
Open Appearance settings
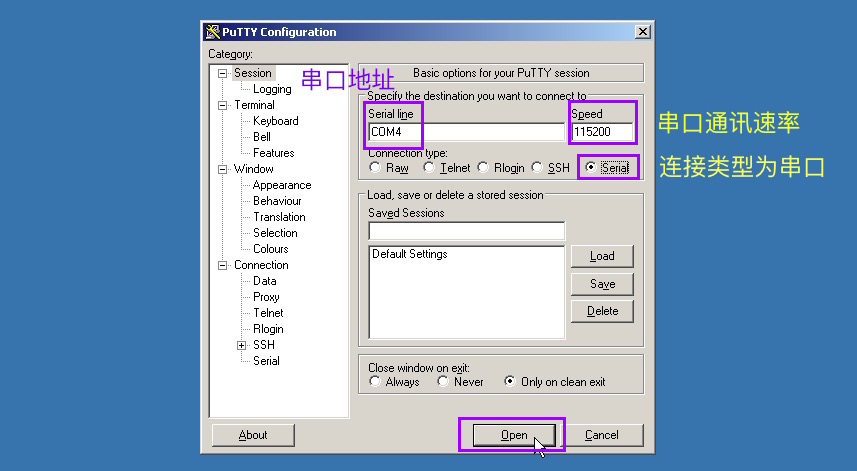pyautogui.click(x=282, y=185)
